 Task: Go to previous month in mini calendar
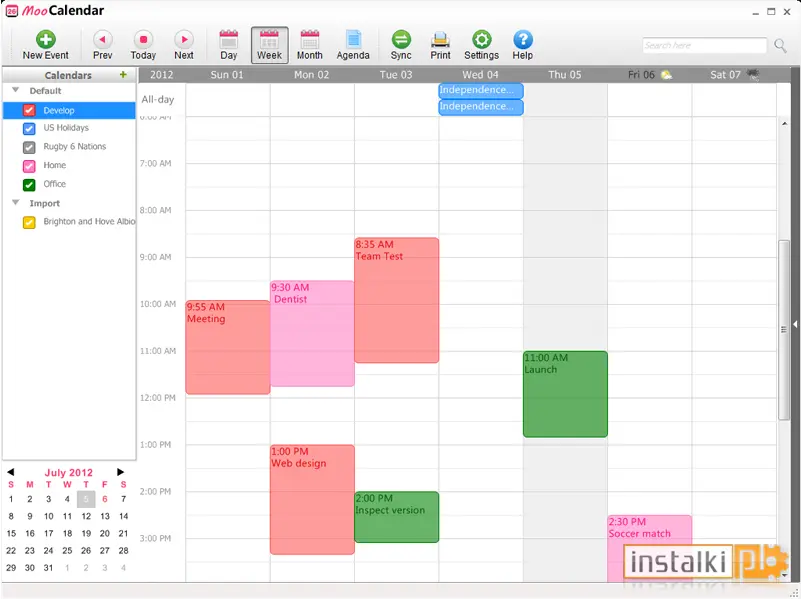pos(11,472)
